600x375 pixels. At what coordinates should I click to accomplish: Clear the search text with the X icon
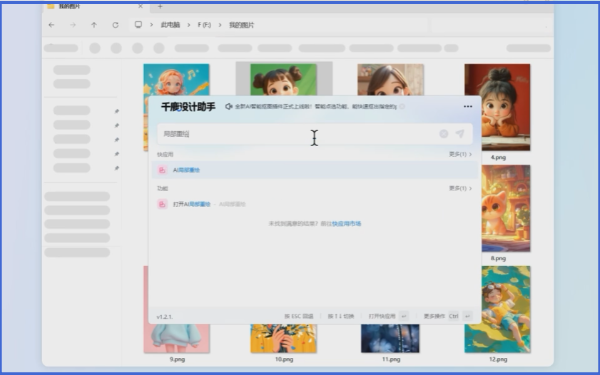point(443,134)
